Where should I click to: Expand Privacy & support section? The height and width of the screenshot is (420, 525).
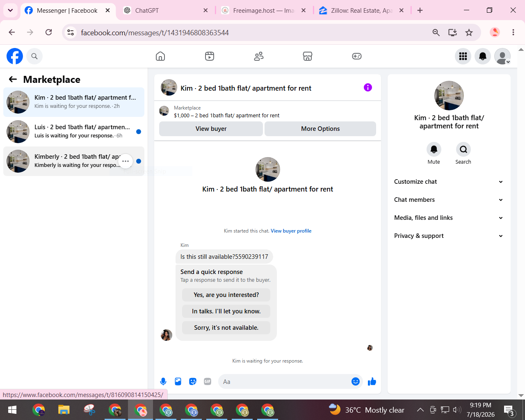pyautogui.click(x=449, y=236)
